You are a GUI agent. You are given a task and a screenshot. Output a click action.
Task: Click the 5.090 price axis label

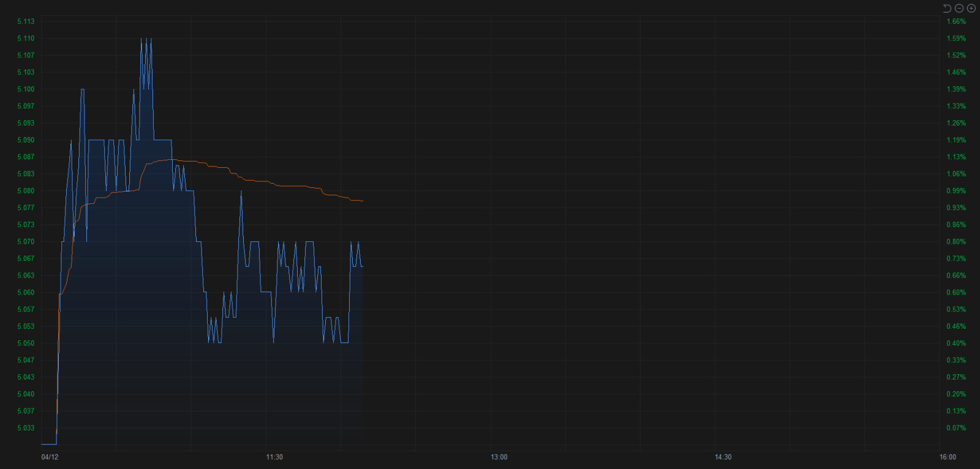(x=26, y=140)
